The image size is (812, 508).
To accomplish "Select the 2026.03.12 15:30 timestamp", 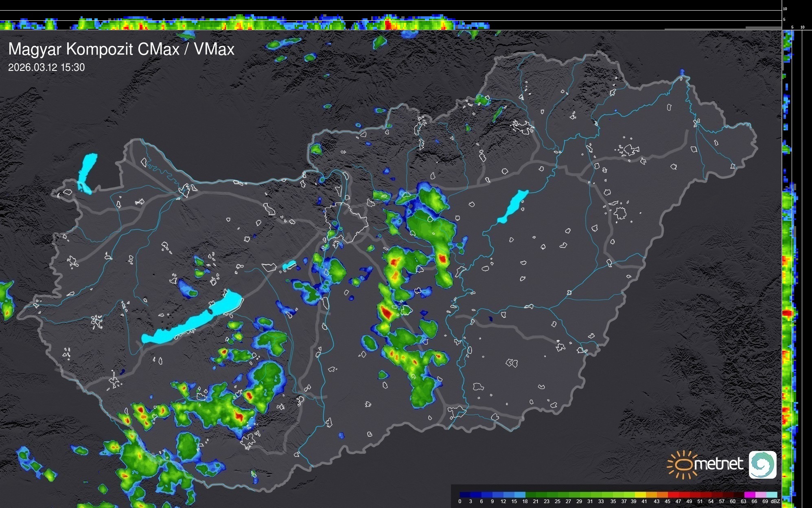I will pyautogui.click(x=46, y=68).
